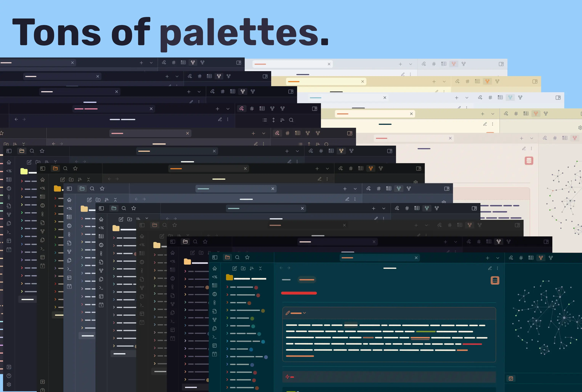Image resolution: width=582 pixels, height=392 pixels.
Task: Click the orange database icon in teal note
Action: coord(495,280)
